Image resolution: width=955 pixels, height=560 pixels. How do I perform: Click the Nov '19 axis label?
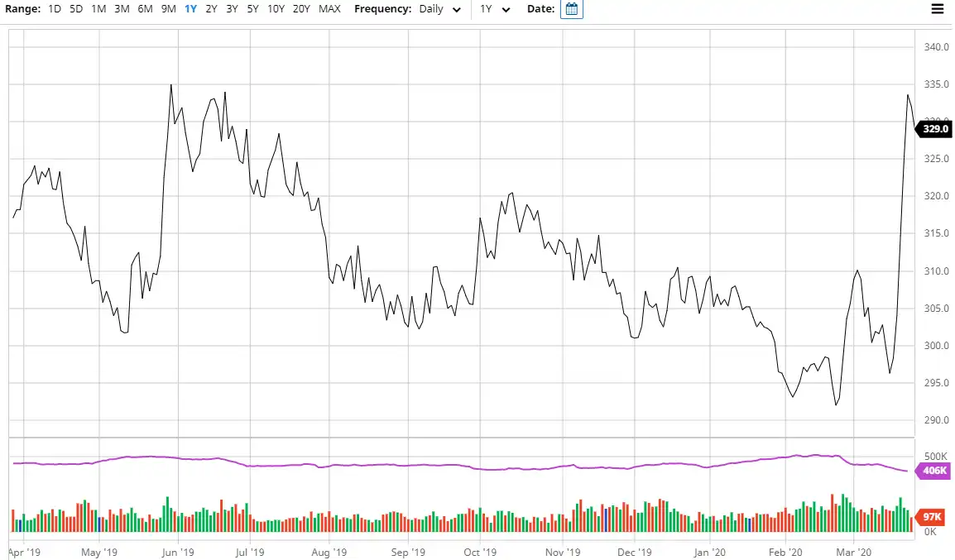point(563,553)
